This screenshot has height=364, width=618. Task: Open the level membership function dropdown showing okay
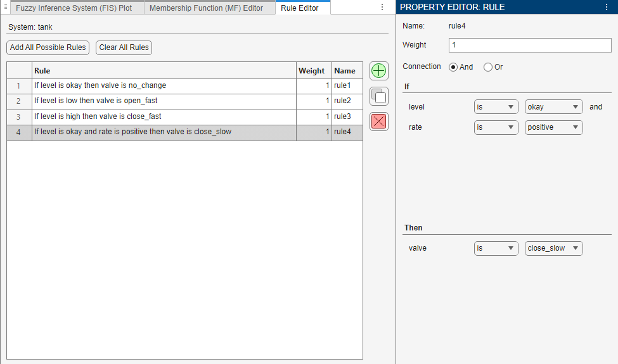(553, 107)
